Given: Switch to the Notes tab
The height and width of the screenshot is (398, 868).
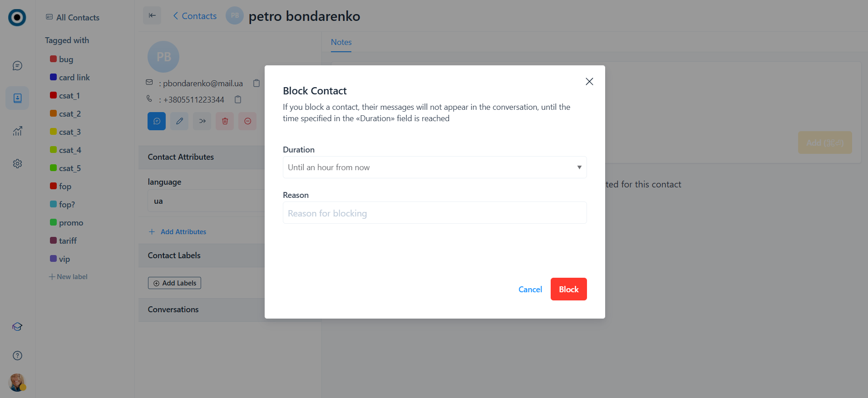Looking at the screenshot, I should tap(341, 42).
